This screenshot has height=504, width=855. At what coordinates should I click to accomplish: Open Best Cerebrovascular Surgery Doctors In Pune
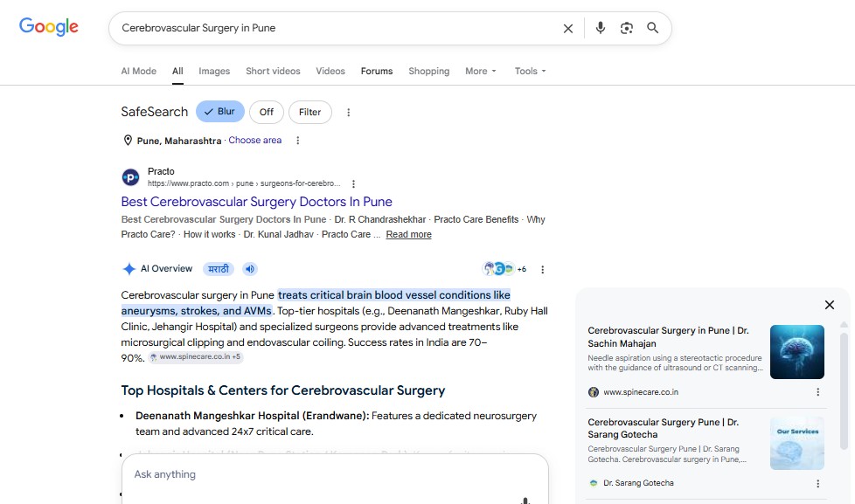click(256, 202)
